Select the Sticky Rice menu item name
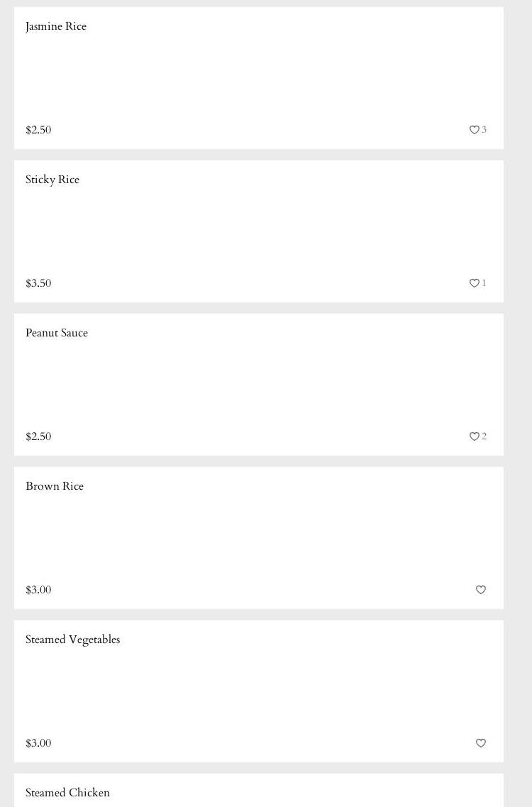This screenshot has width=532, height=807. point(52,180)
